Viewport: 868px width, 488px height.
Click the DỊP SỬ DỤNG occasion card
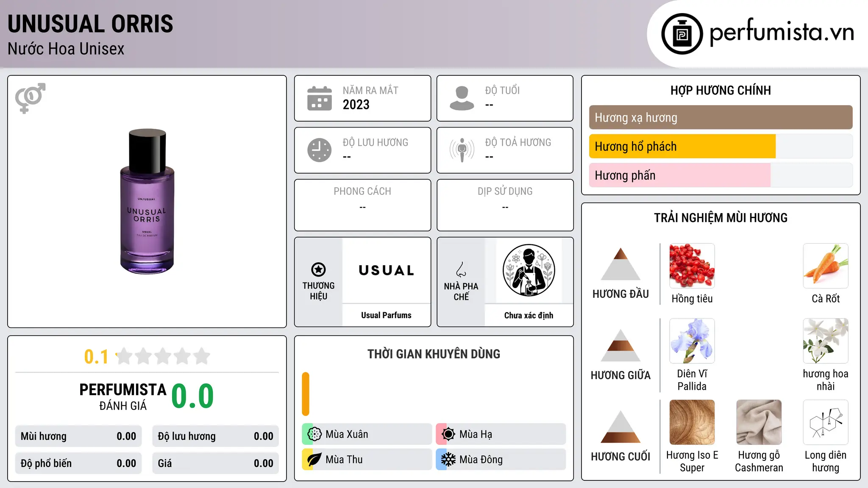(x=505, y=205)
